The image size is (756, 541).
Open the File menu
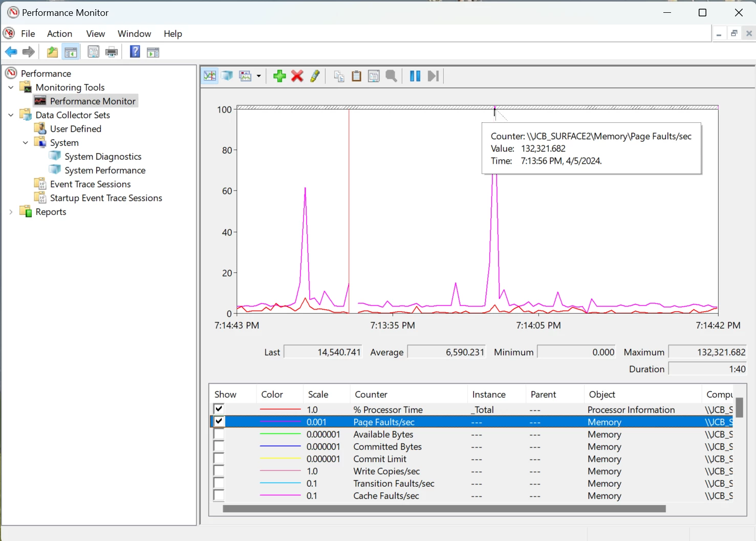pos(28,34)
